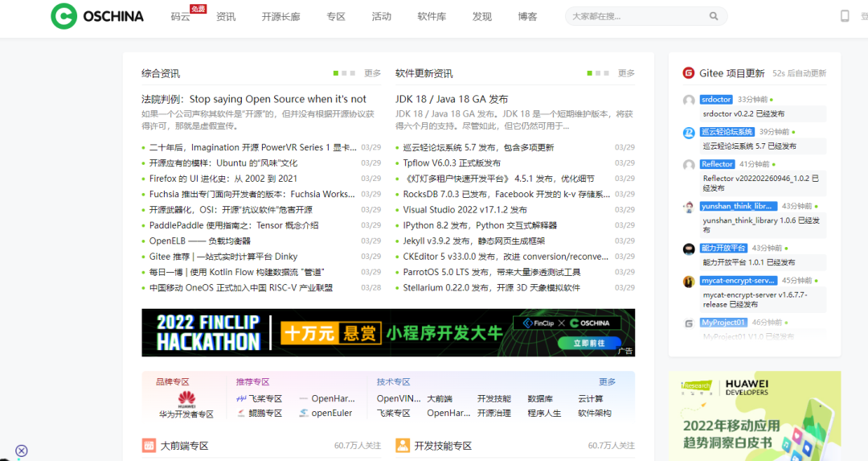Open OpenELB 负载均衡器 article

click(200, 241)
